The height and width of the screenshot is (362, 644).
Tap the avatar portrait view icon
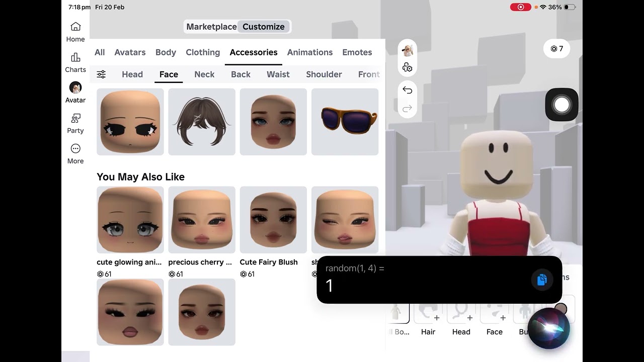coord(408,50)
